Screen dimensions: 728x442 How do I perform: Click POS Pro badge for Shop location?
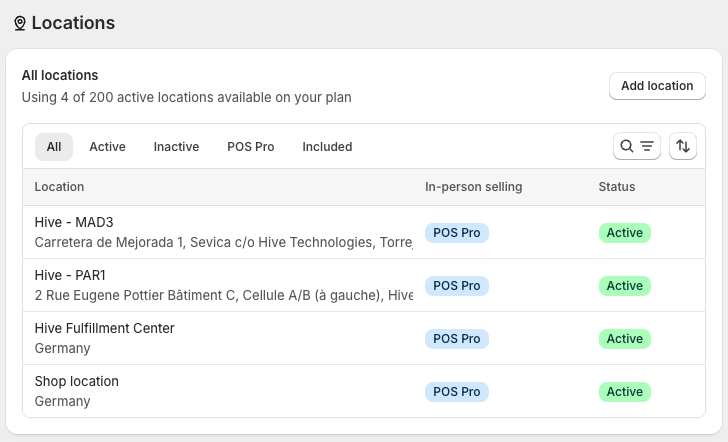click(x=457, y=392)
